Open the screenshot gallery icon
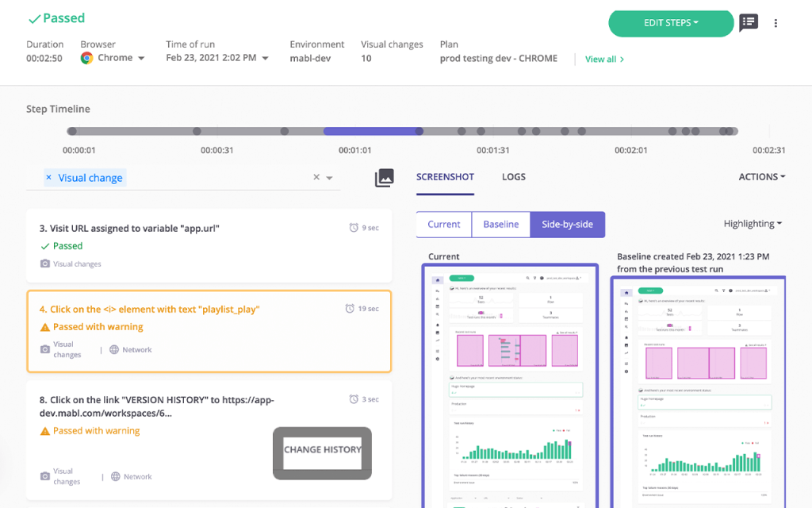 tap(384, 178)
